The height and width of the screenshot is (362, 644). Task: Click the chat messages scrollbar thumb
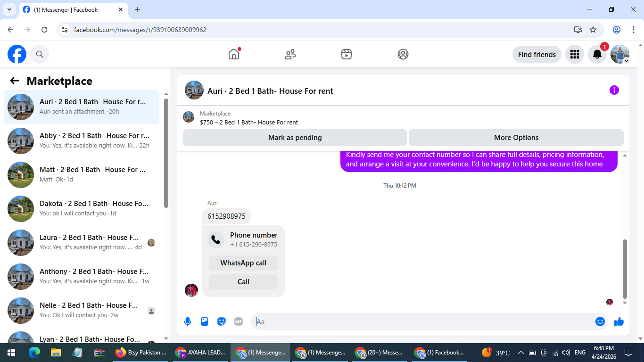click(625, 269)
